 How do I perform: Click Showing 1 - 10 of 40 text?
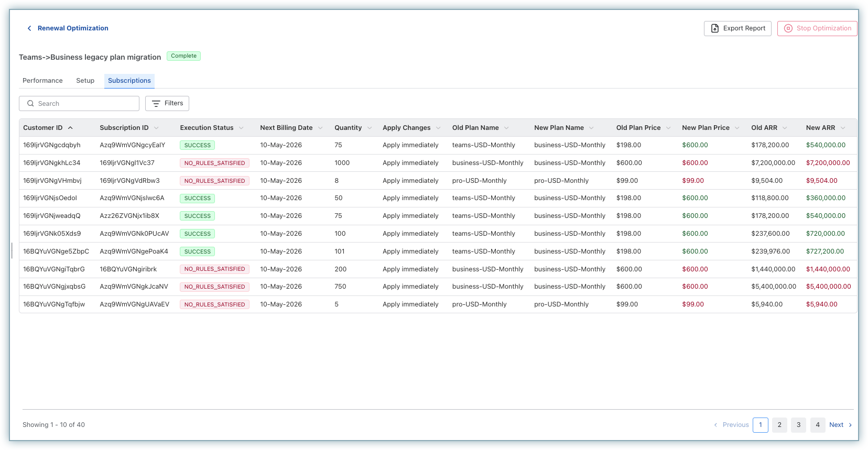click(53, 425)
